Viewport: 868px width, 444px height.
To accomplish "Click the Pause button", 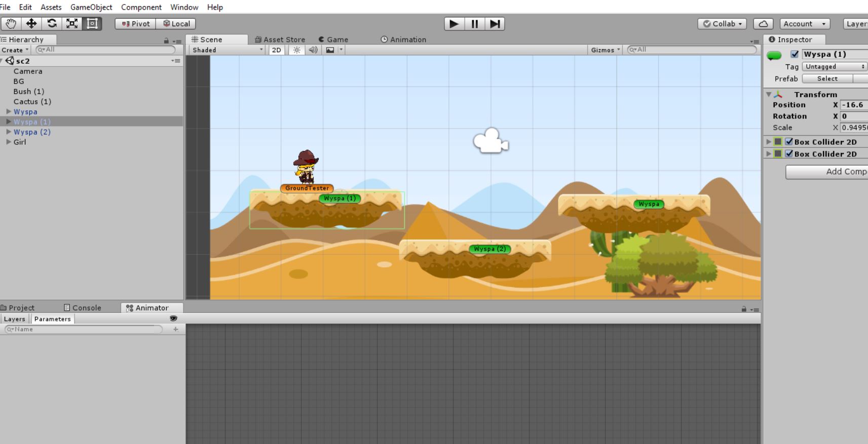I will click(474, 24).
